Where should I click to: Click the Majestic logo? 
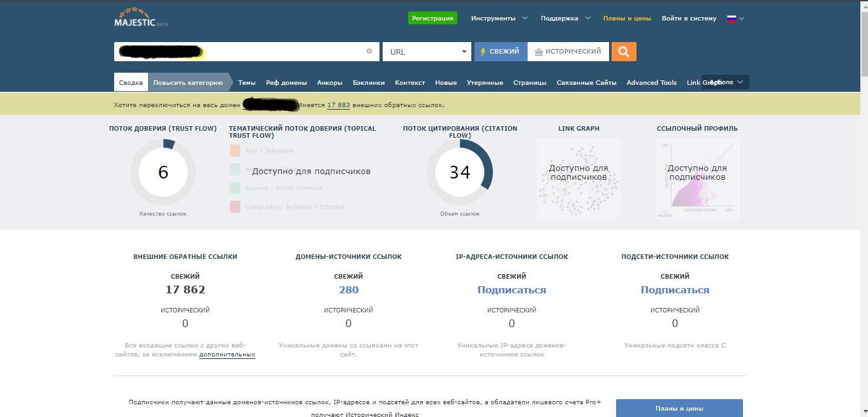[x=141, y=17]
